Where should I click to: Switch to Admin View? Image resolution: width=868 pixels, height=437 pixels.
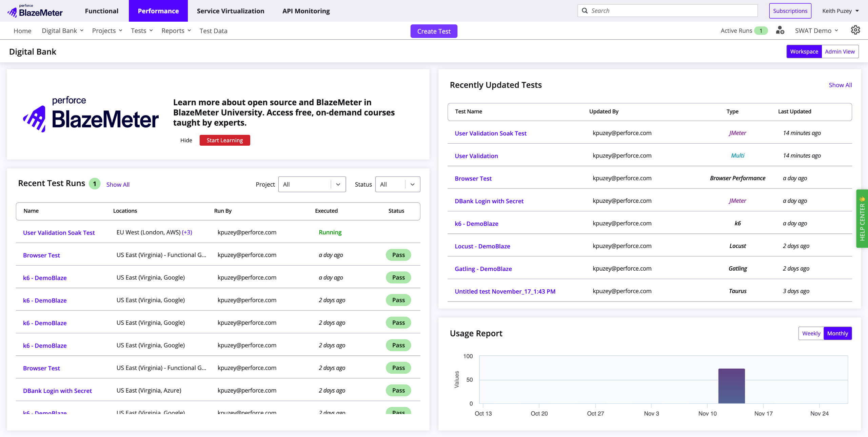840,51
